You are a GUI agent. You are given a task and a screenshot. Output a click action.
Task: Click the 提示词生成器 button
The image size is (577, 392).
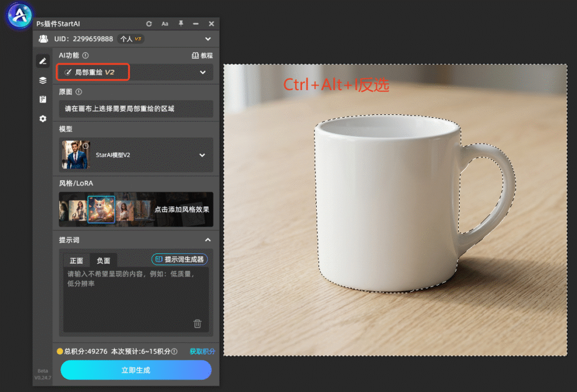180,260
